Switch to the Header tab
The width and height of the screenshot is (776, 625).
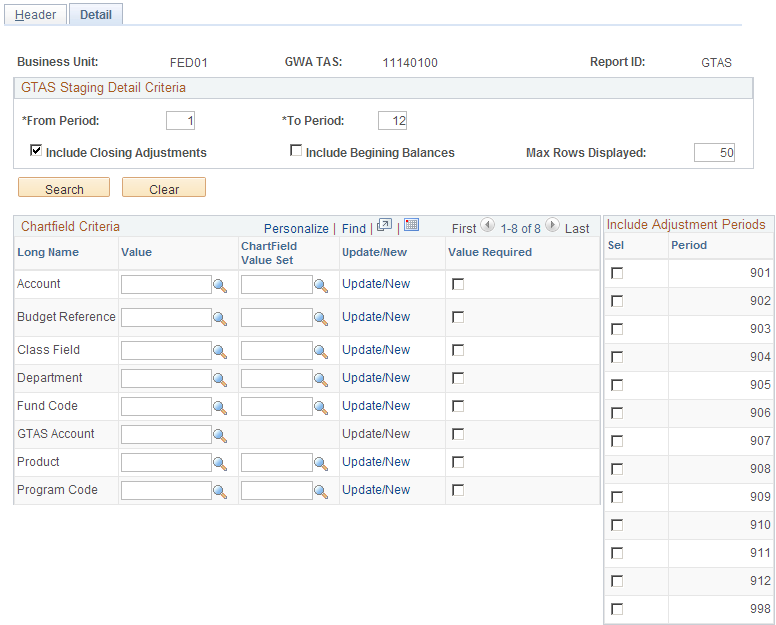point(35,15)
